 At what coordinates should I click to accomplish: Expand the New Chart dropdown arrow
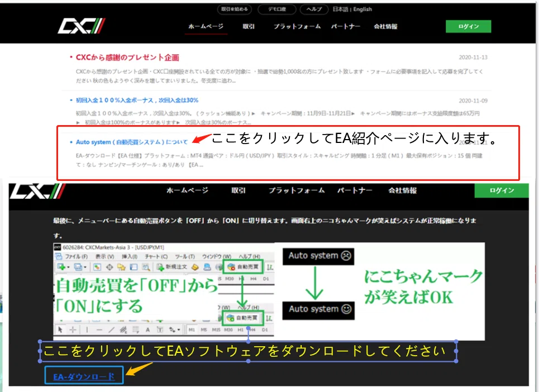(x=68, y=267)
